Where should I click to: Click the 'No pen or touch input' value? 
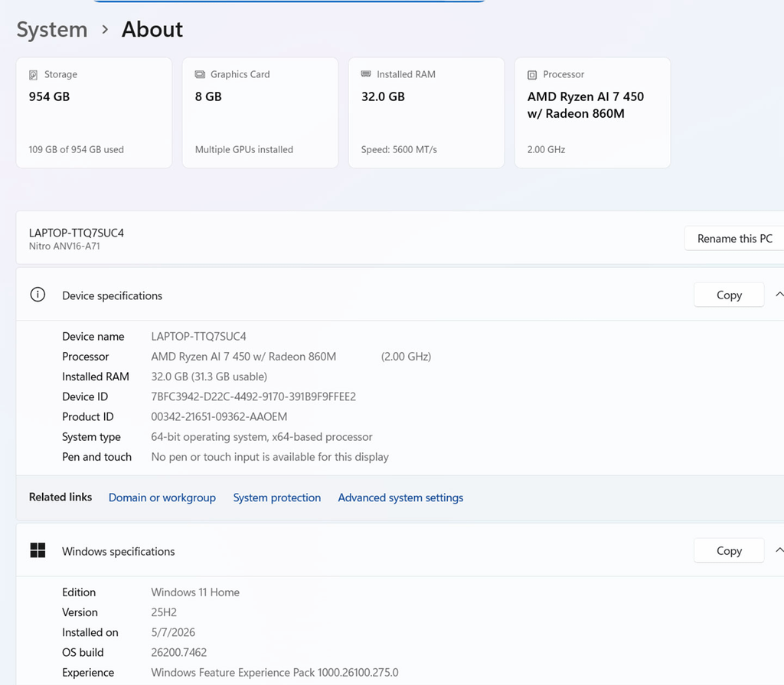coord(270,457)
